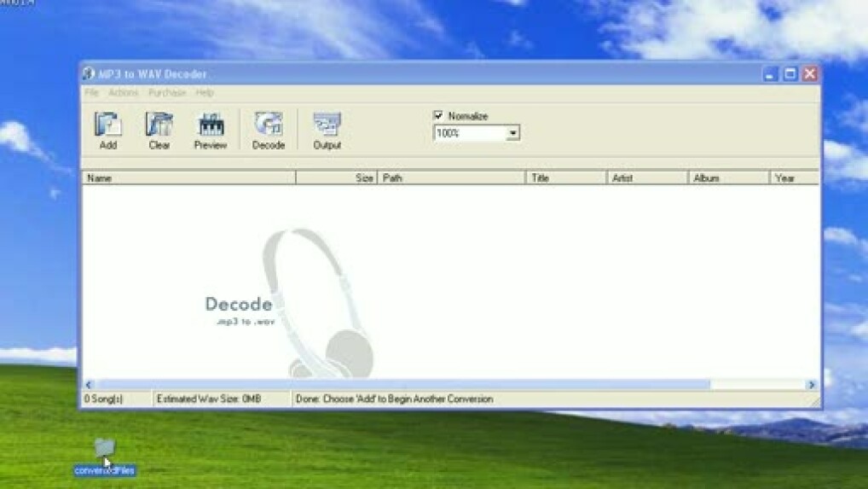The width and height of the screenshot is (868, 489).
Task: Click the horizontal scrollbar right arrow
Action: 812,385
